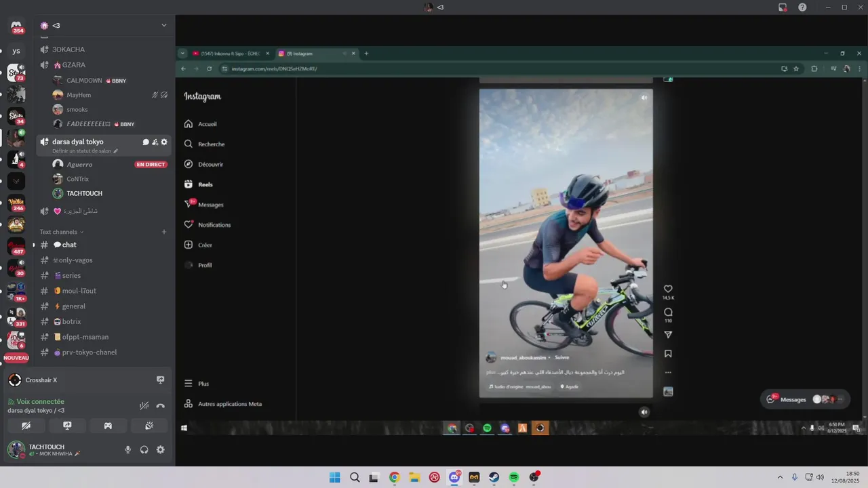Screen dimensions: 868x488
Task: Open darsa dyal tokyo channel settings gear
Action: click(x=164, y=142)
